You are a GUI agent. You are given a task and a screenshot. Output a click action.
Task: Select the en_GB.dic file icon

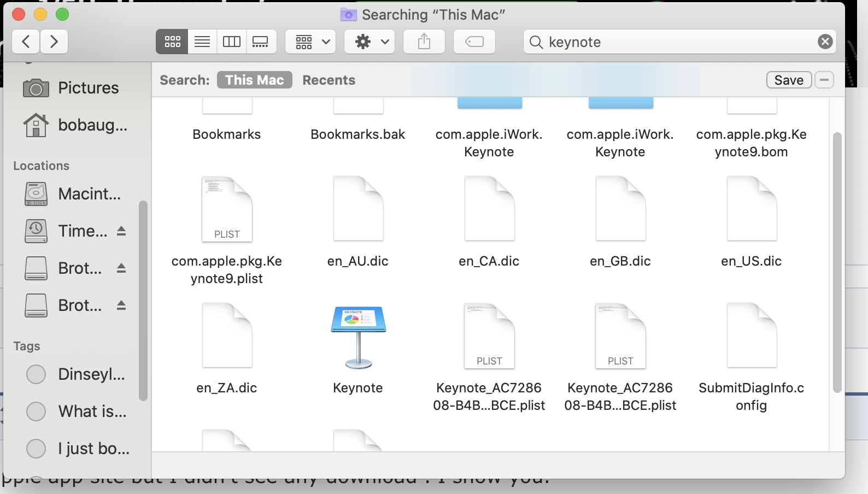click(x=620, y=209)
